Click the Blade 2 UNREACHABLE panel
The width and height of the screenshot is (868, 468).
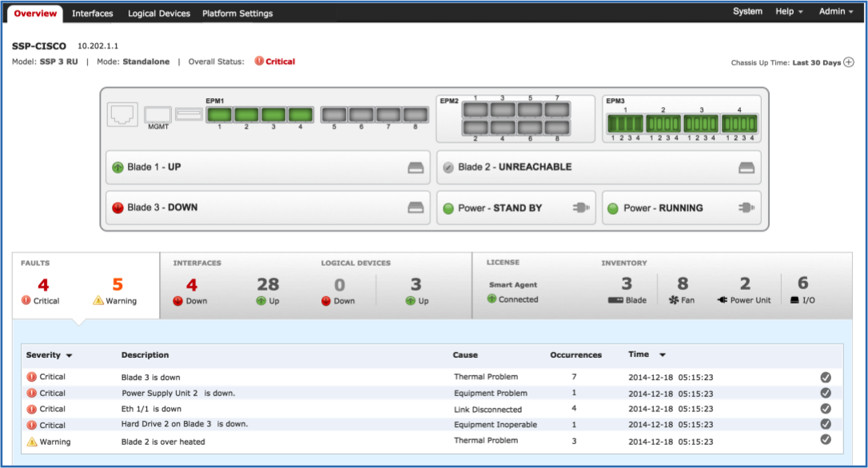[x=598, y=168]
